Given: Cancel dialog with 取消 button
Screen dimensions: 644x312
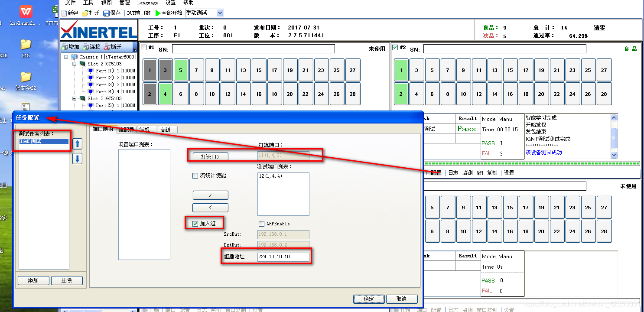Looking at the screenshot, I should [x=402, y=299].
